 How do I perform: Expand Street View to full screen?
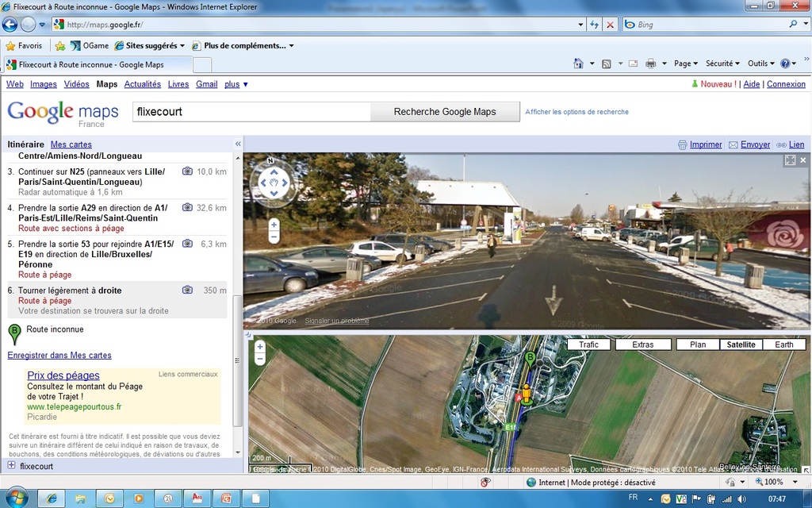point(790,160)
